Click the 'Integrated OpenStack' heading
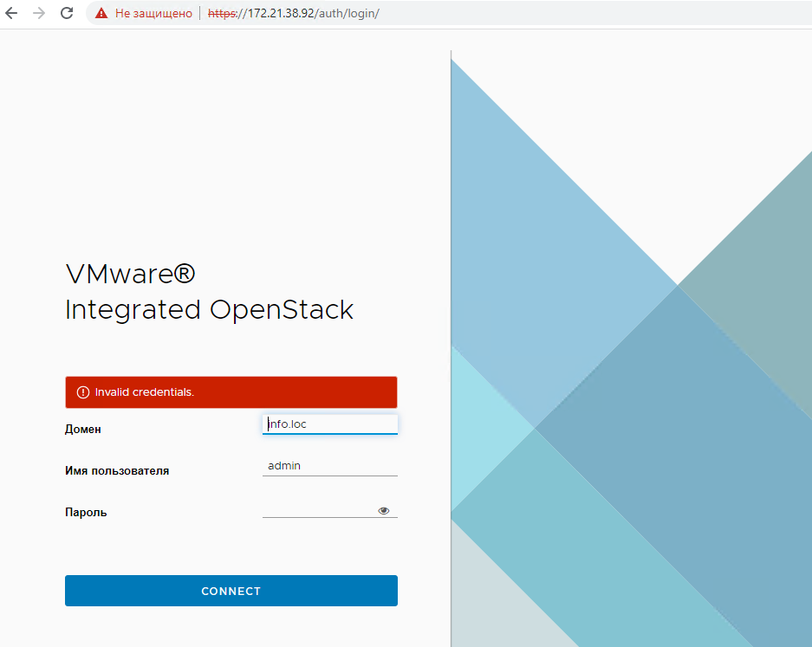 [209, 310]
